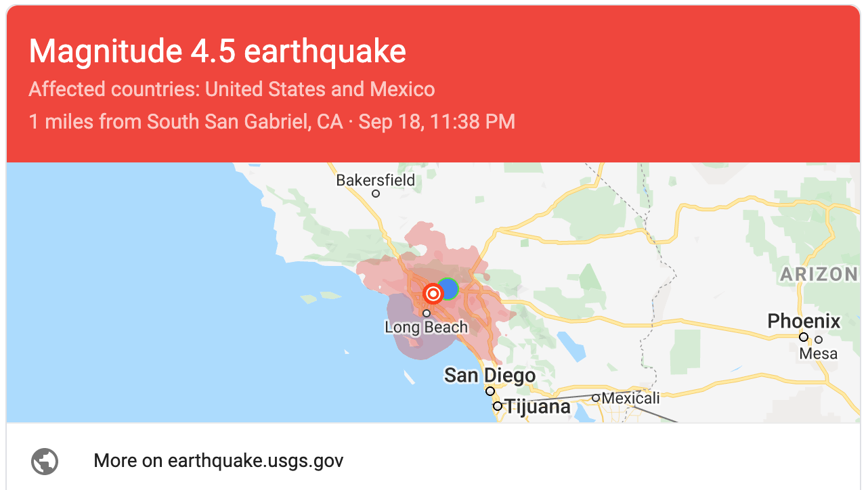Screen dimensions: 868x490
Task: Click the Arizona state label
Action: (x=819, y=274)
